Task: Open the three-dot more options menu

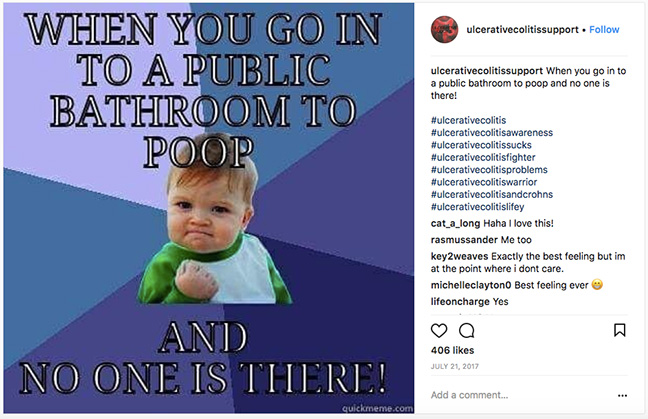Action: tap(622, 395)
